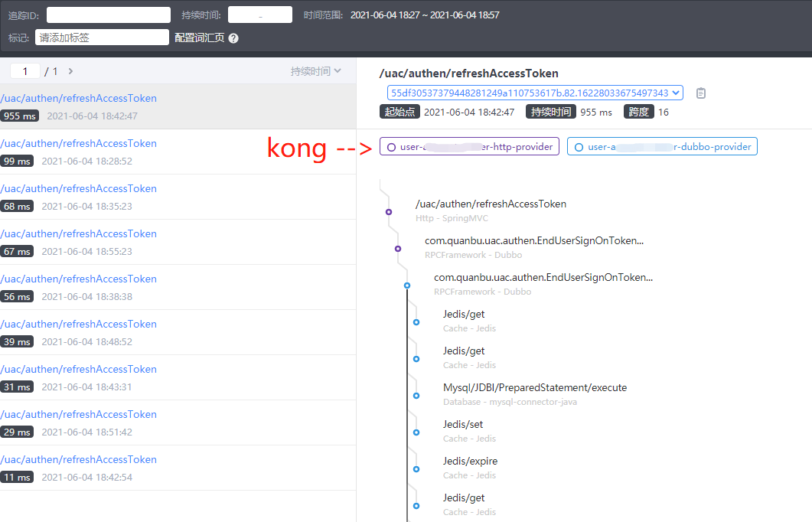
Task: Open the 39 ms refreshAccessToken trace
Action: [178, 332]
